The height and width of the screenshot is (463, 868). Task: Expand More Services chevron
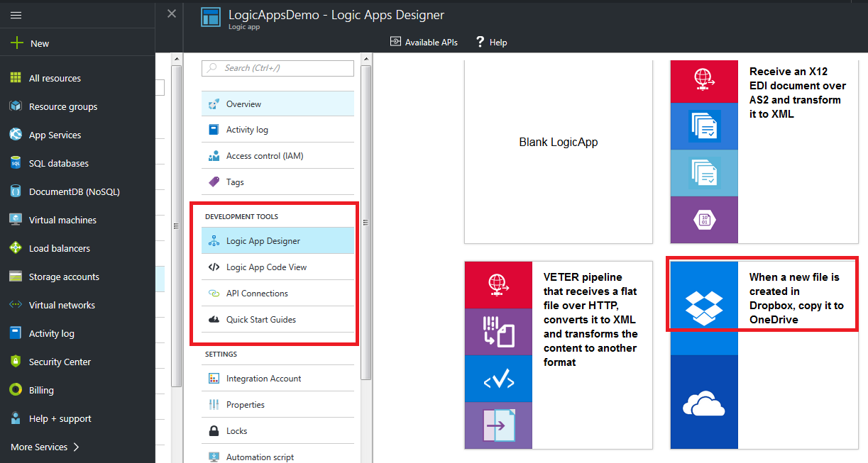tap(76, 447)
